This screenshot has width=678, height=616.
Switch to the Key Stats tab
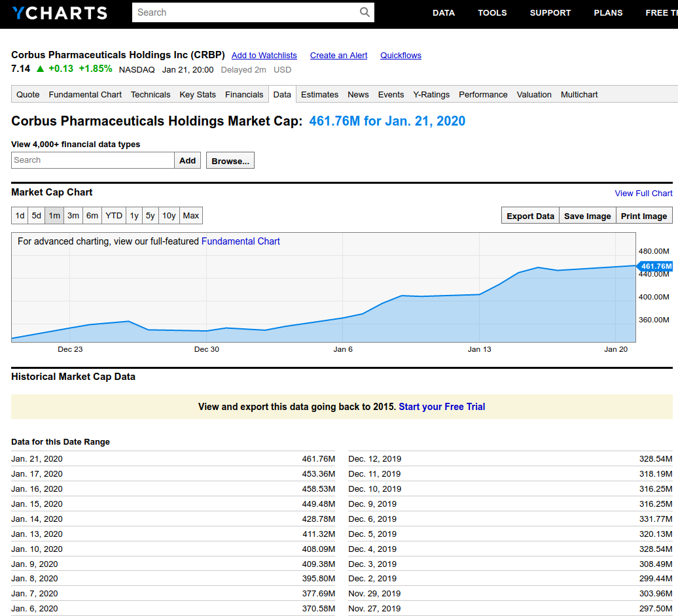tap(198, 95)
